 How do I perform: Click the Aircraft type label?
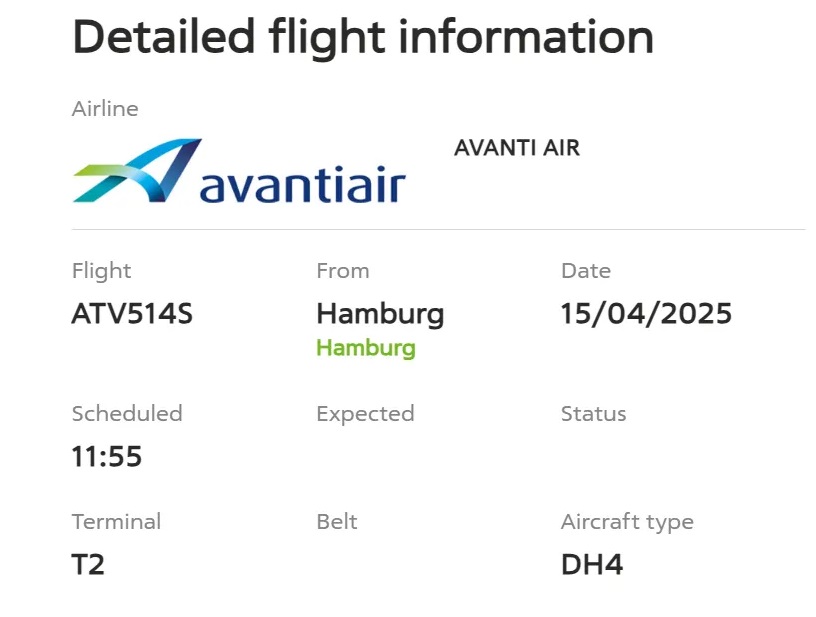[627, 522]
